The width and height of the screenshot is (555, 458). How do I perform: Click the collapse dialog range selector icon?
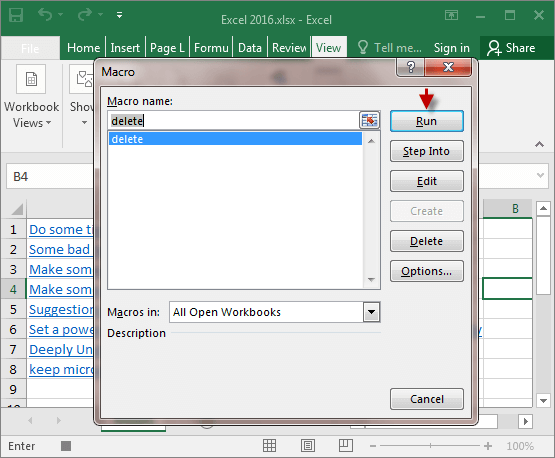(369, 120)
